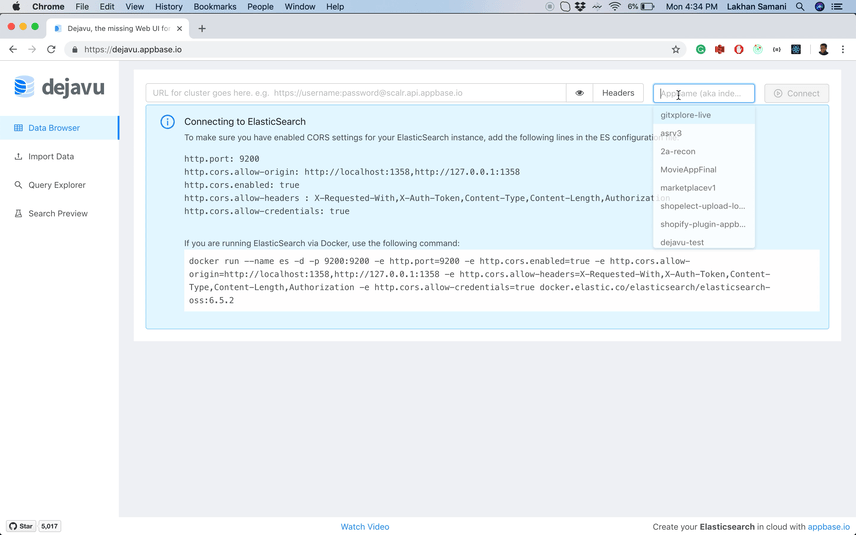The height and width of the screenshot is (535, 856).
Task: Open the View menu
Action: point(134,7)
